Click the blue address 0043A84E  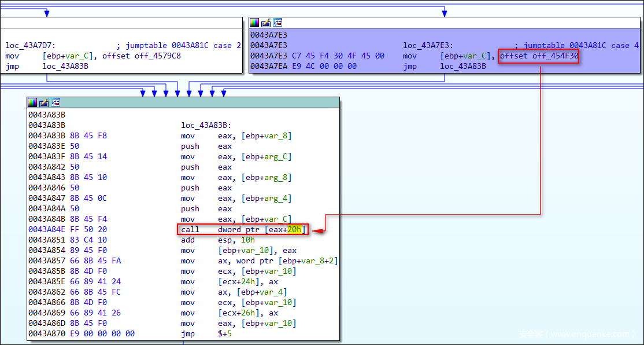(x=46, y=230)
